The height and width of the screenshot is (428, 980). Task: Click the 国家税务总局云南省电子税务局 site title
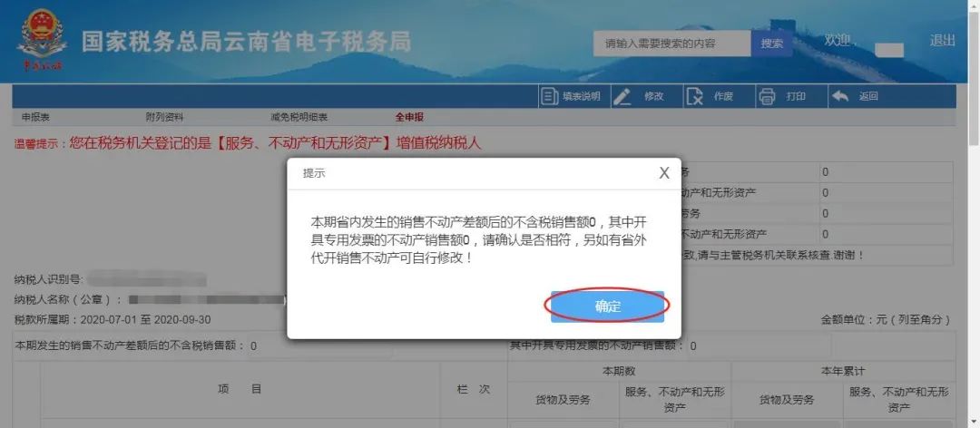pyautogui.click(x=246, y=42)
